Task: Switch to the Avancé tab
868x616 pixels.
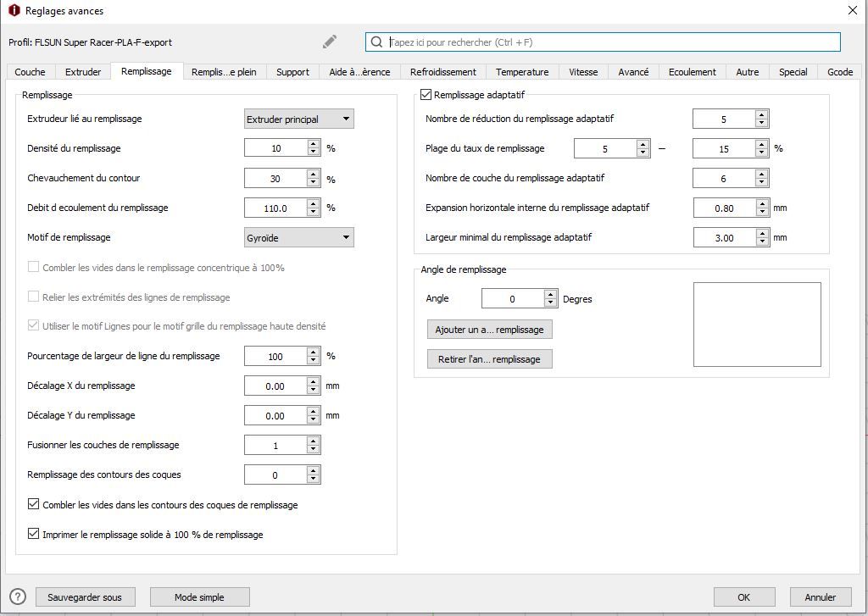Action: click(633, 72)
